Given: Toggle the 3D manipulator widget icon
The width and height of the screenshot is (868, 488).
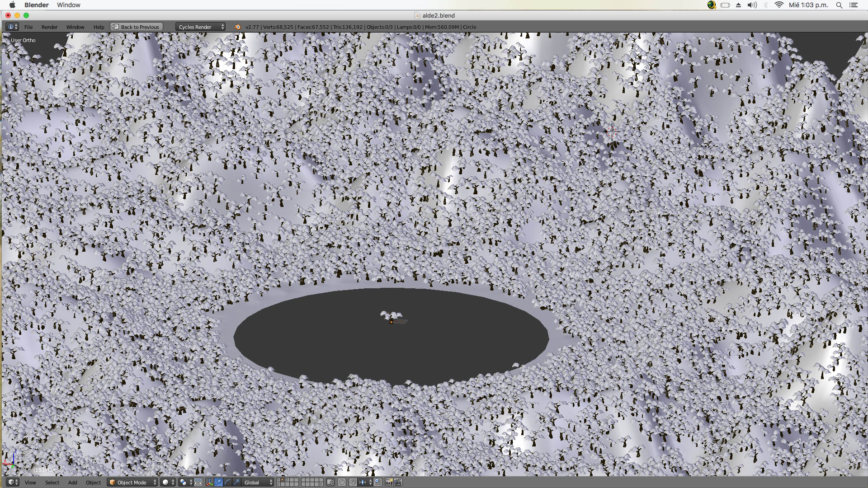Looking at the screenshot, I should 210,482.
